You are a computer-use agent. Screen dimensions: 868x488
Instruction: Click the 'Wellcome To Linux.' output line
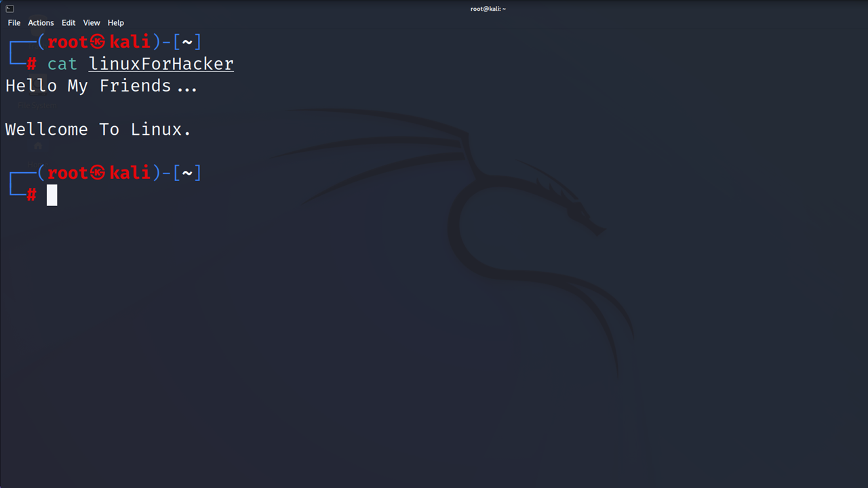(x=98, y=129)
